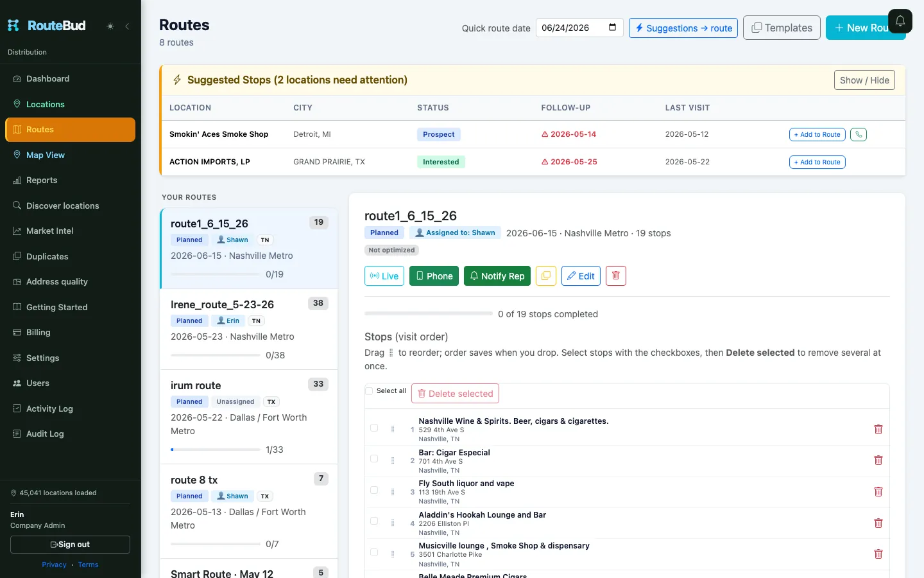Remove Nashville Wine & Spirits stop trash icon

click(878, 429)
